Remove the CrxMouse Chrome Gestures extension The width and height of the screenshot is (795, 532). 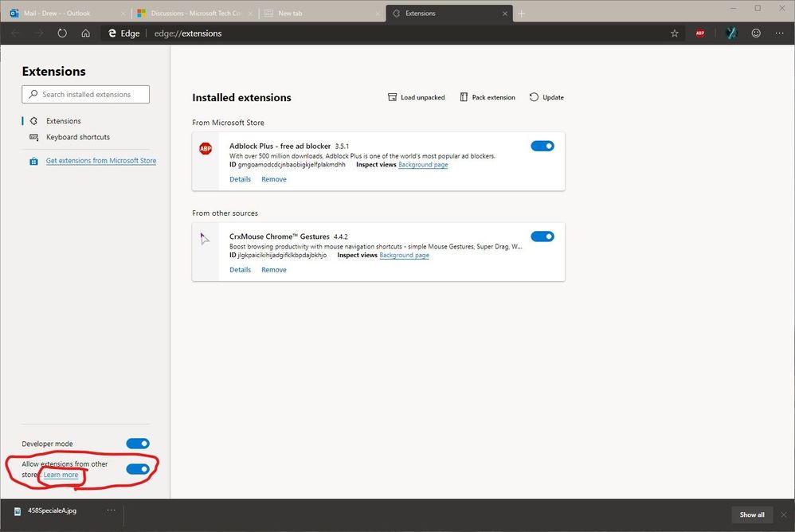[x=274, y=270]
